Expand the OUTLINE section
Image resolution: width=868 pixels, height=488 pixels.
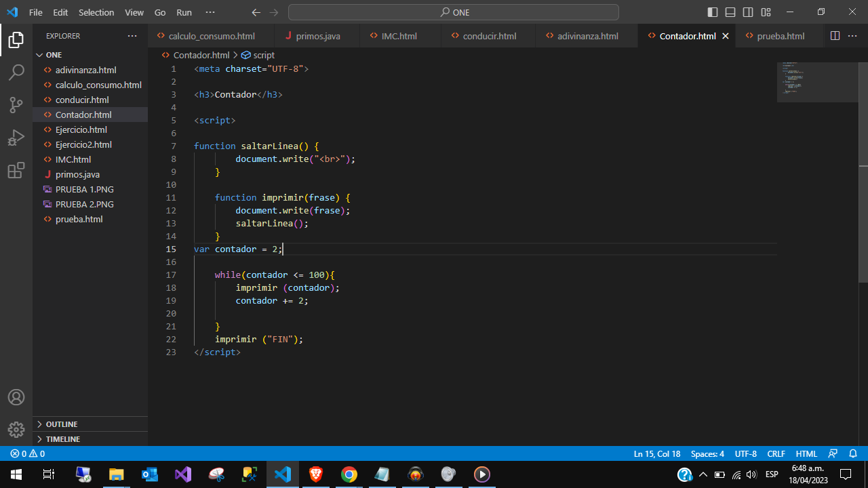tap(90, 424)
